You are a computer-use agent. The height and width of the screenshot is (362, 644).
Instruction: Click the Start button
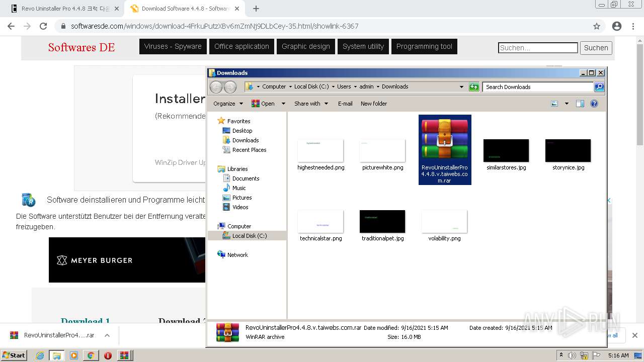[x=14, y=355]
